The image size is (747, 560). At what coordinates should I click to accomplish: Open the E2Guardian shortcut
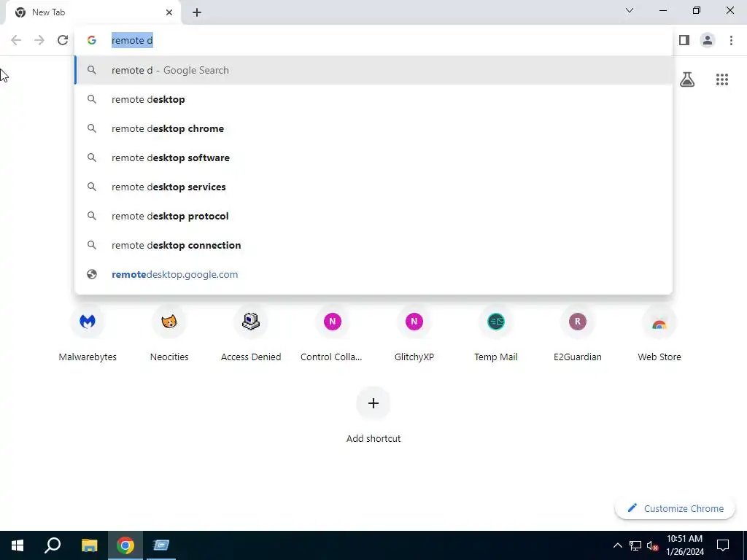(x=578, y=333)
